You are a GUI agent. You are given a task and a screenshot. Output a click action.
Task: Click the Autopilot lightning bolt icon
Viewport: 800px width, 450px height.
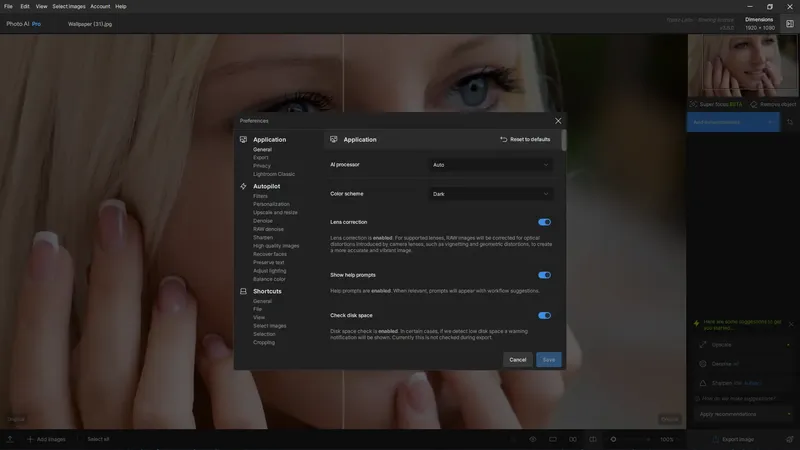tap(243, 186)
